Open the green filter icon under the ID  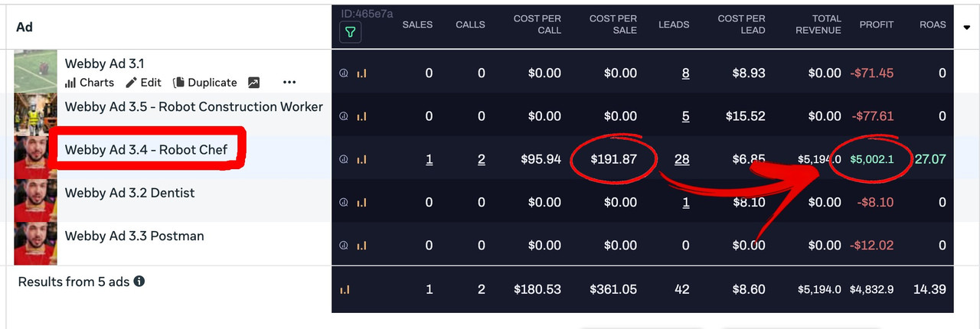(x=350, y=32)
